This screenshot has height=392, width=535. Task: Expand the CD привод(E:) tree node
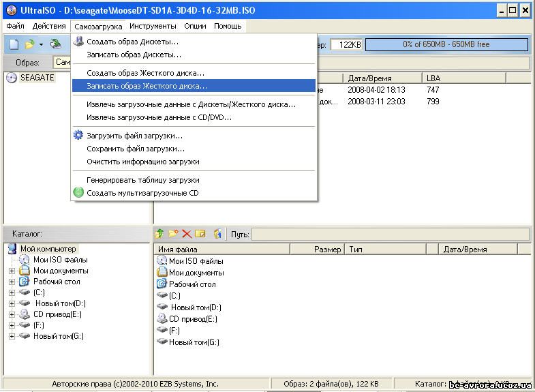point(12,314)
